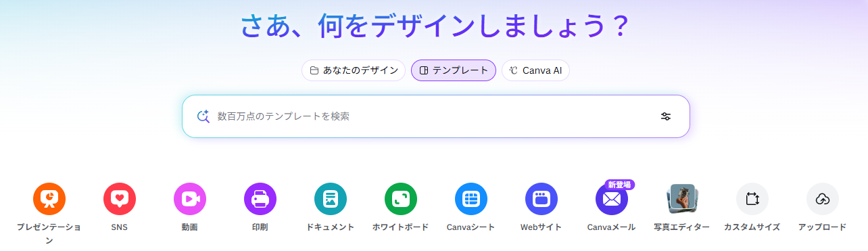The image size is (868, 251).
Task: Click the Webサイト label text
Action: coord(541,227)
